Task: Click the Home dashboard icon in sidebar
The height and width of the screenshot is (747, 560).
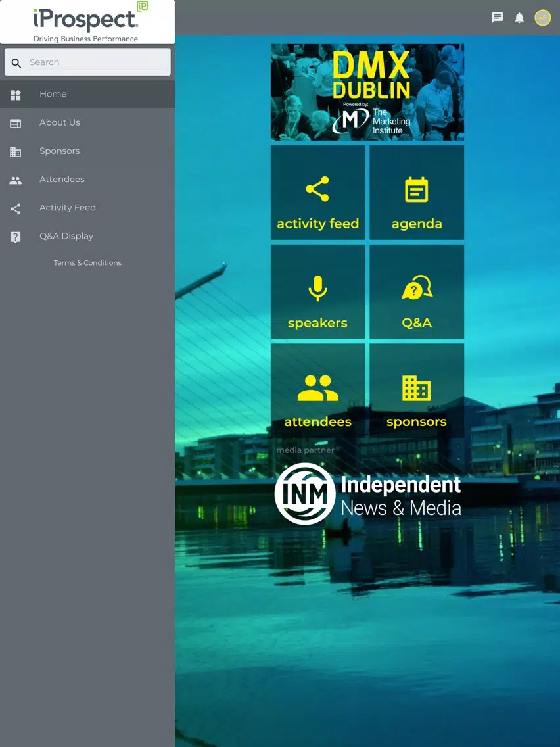Action: click(x=15, y=95)
